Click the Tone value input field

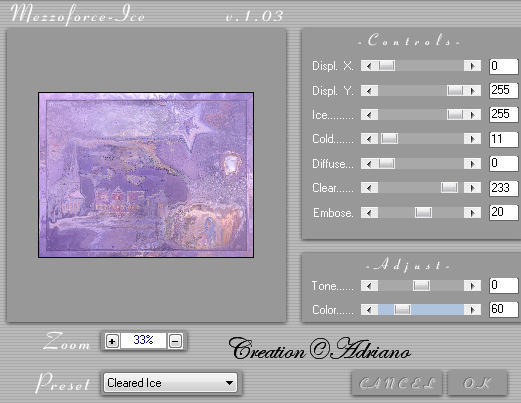[x=504, y=286]
